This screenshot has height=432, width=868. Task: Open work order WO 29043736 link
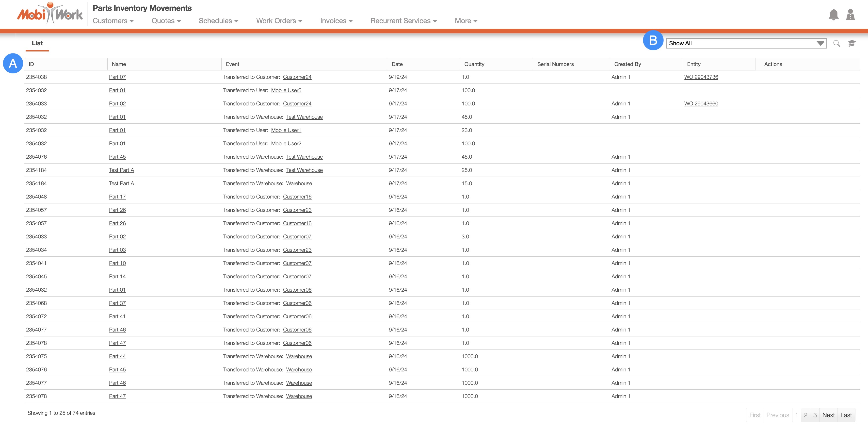click(x=701, y=77)
